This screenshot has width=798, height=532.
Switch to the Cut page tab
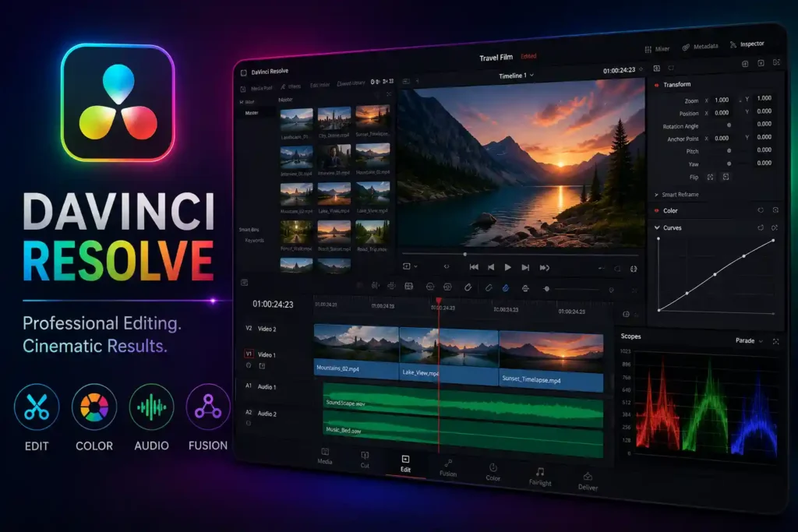pos(365,460)
